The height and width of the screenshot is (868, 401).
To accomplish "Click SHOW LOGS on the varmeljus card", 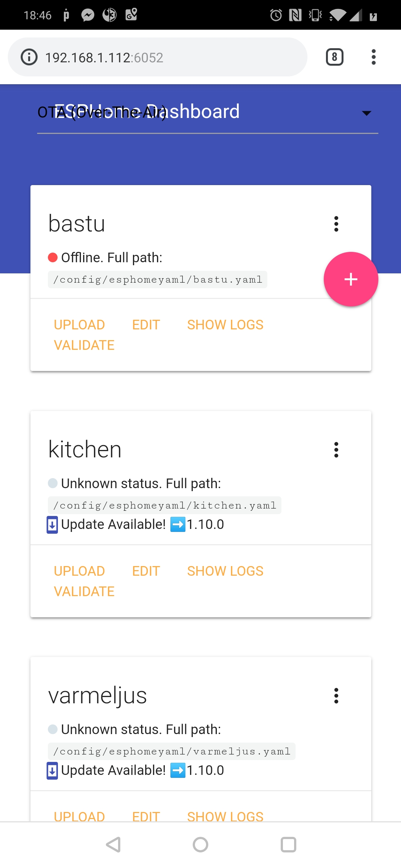I will [225, 816].
